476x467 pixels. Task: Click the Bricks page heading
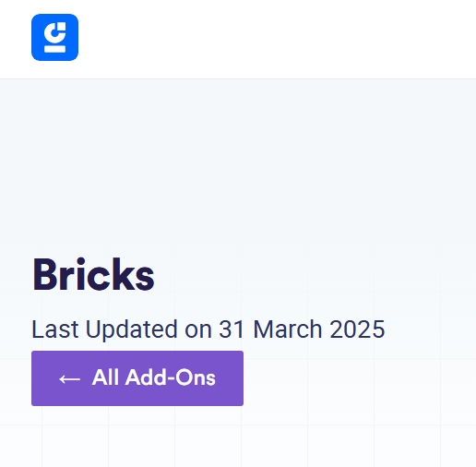pos(93,274)
